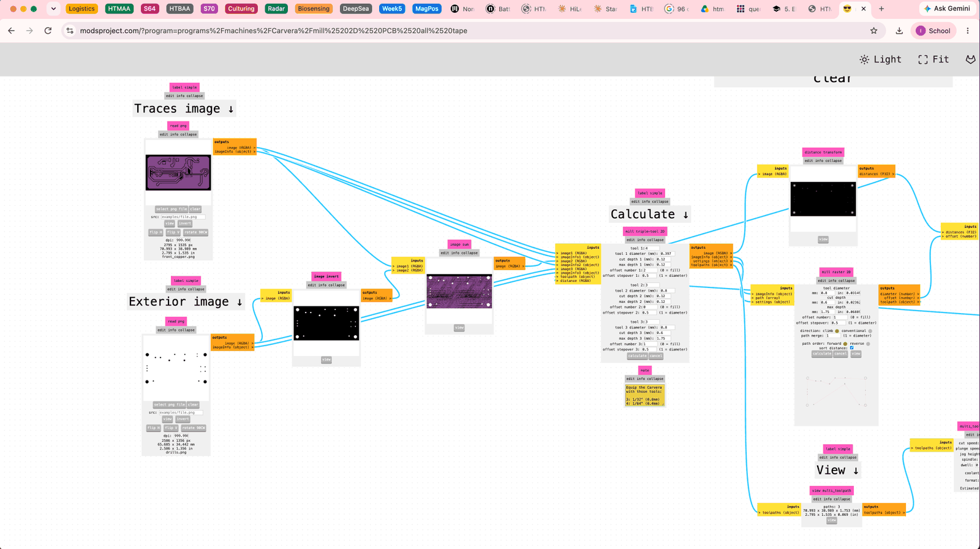Click the path merge input field

(834, 336)
